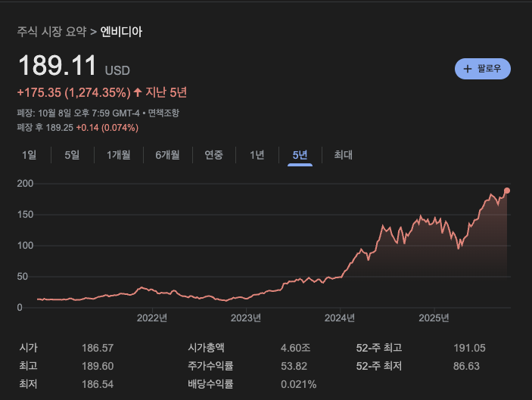Choose the 1년 chart range

pyautogui.click(x=257, y=155)
